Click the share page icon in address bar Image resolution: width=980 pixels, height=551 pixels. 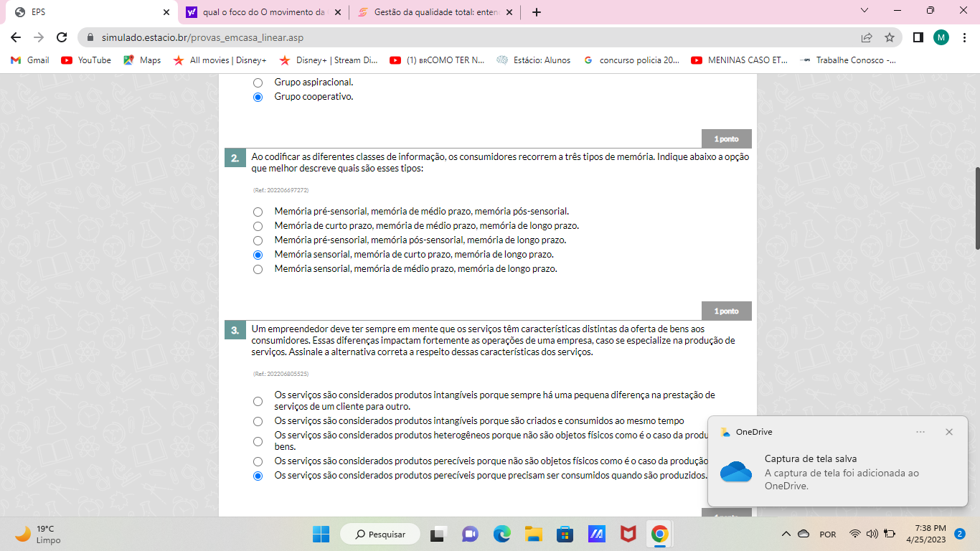[867, 37]
